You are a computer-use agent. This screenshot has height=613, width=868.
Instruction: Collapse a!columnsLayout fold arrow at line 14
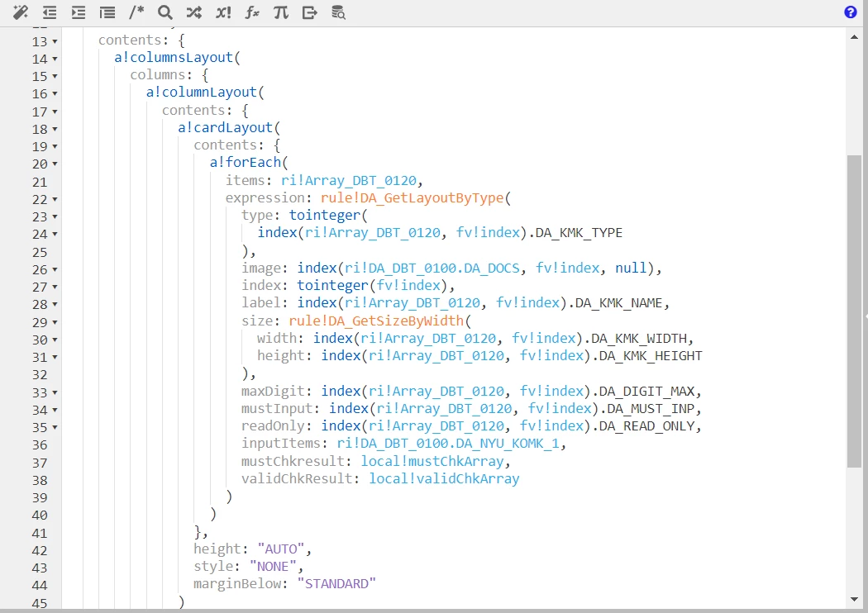tap(55, 59)
